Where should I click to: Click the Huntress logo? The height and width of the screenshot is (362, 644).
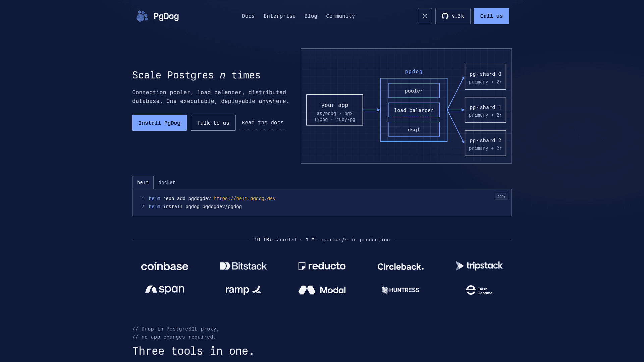click(x=400, y=290)
